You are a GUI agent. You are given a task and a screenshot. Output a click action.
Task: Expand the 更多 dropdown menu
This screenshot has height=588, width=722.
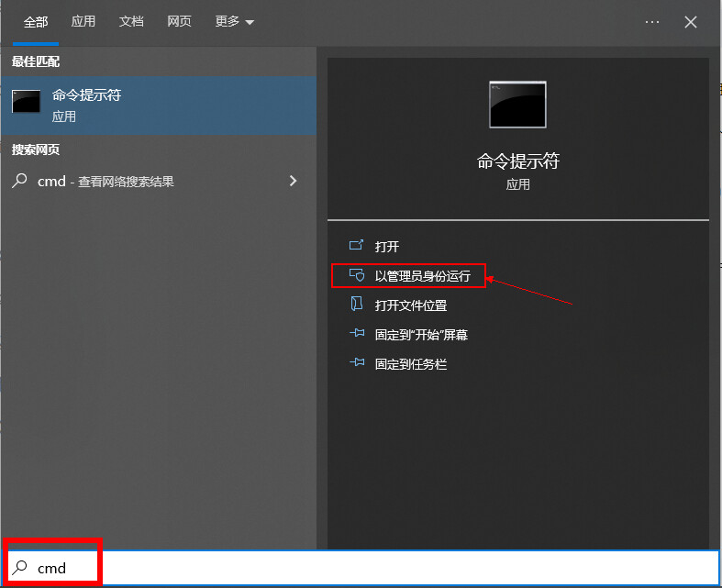point(234,21)
